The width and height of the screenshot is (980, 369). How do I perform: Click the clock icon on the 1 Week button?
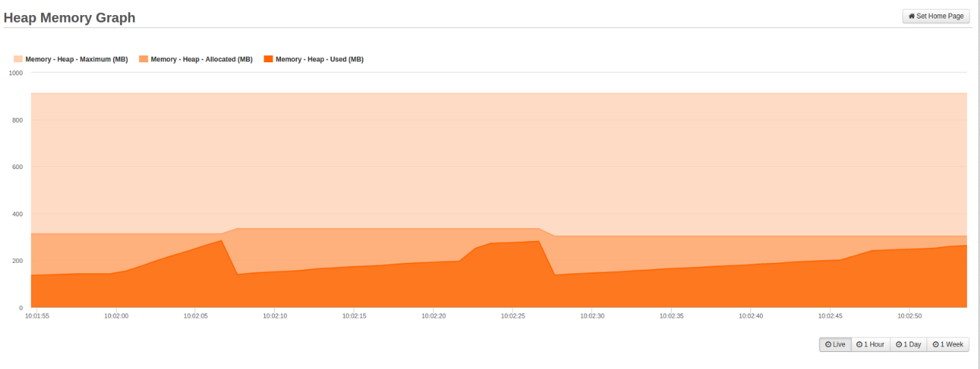pyautogui.click(x=935, y=344)
